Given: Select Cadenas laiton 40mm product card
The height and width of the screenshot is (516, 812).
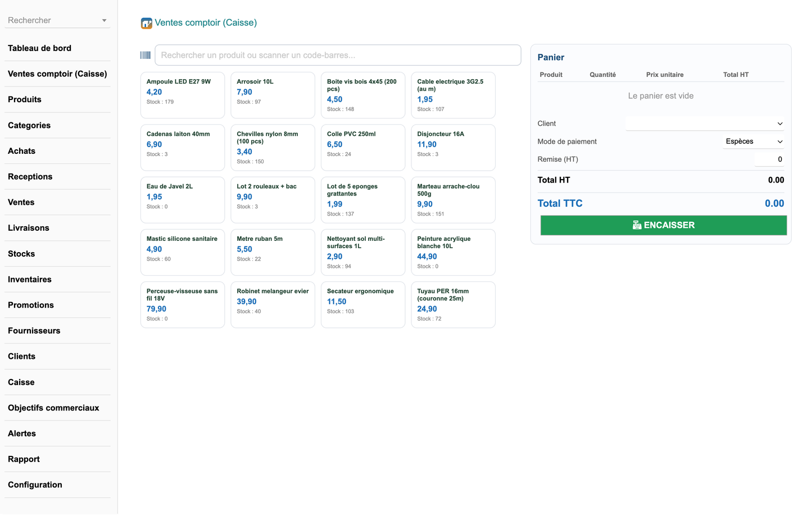Looking at the screenshot, I should pyautogui.click(x=183, y=148).
